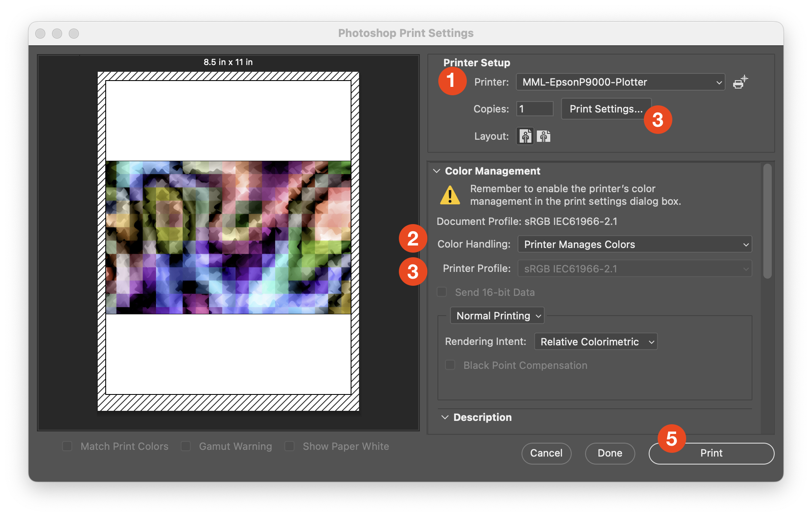Open the Normal Printing mode dropdown

click(x=497, y=316)
